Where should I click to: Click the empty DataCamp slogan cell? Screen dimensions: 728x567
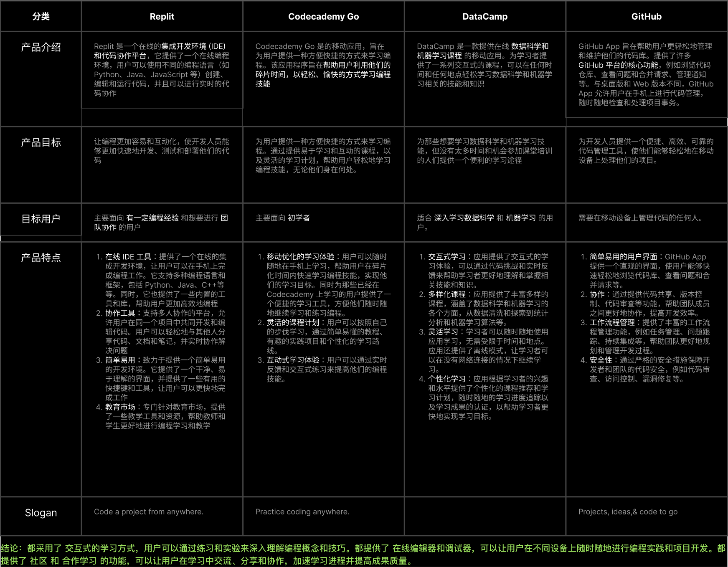pyautogui.click(x=484, y=516)
